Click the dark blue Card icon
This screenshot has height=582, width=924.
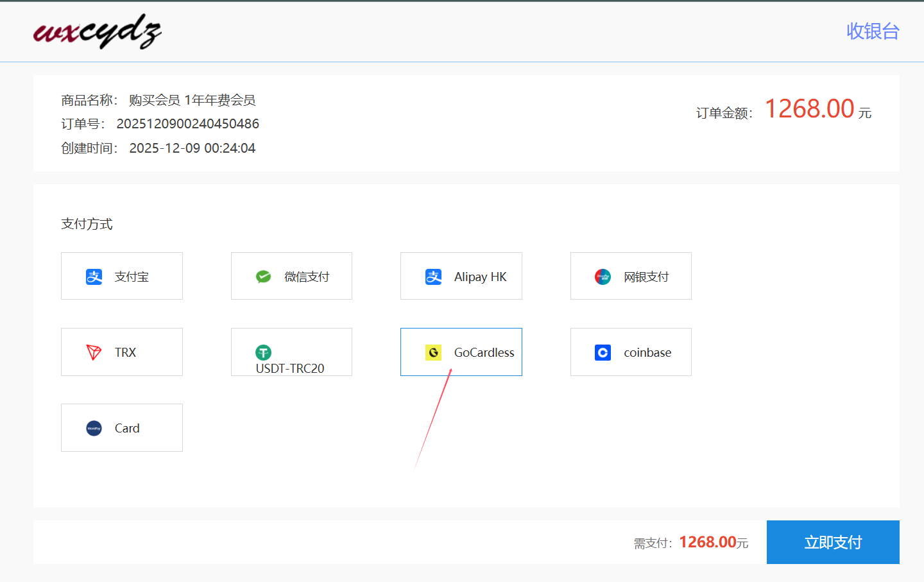point(94,428)
